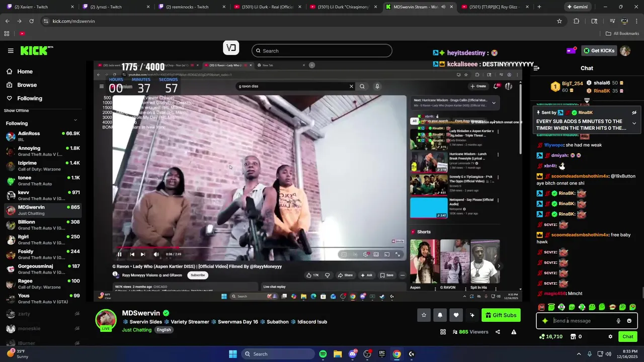Viewport: 644px width, 362px height.
Task: Click the Kick search field
Action: pos(321,51)
